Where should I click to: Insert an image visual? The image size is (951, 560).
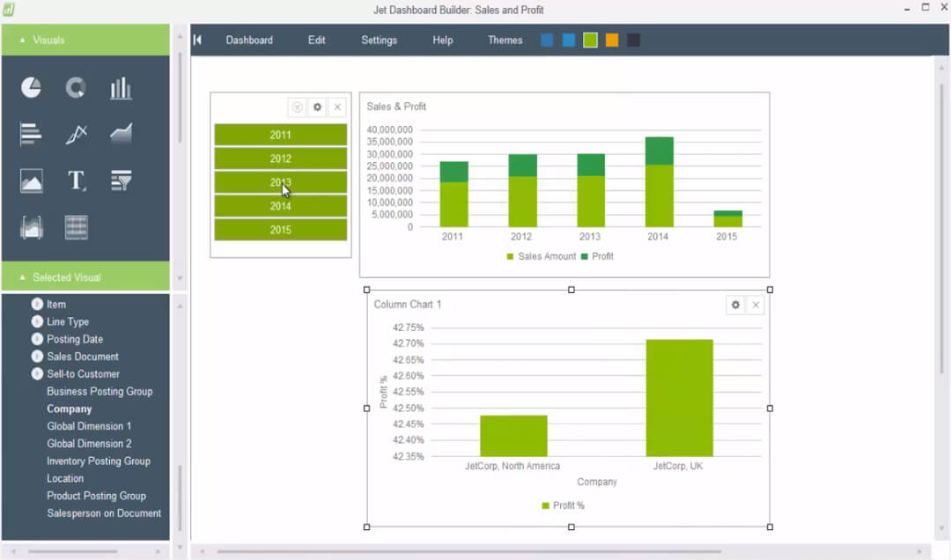tap(31, 181)
